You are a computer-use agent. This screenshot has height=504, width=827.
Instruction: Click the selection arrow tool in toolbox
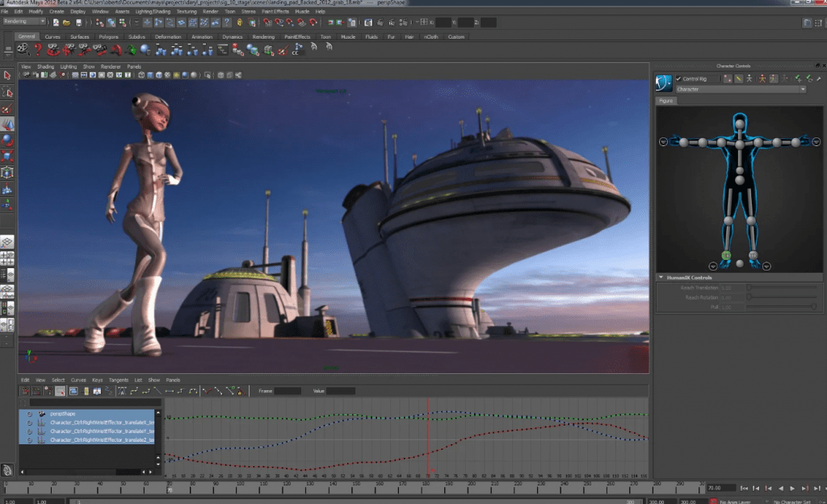[x=7, y=75]
